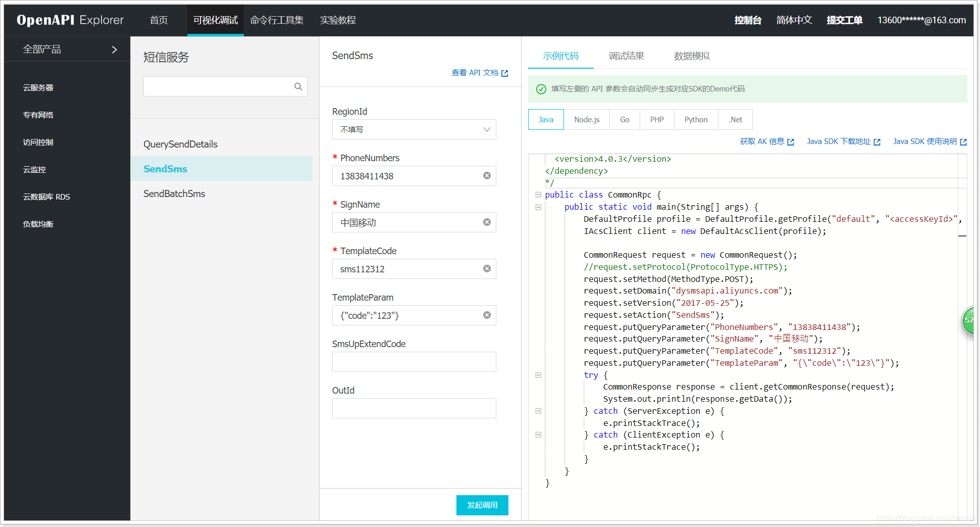The image size is (980, 527).
Task: Select the Java code language tab
Action: click(x=546, y=120)
